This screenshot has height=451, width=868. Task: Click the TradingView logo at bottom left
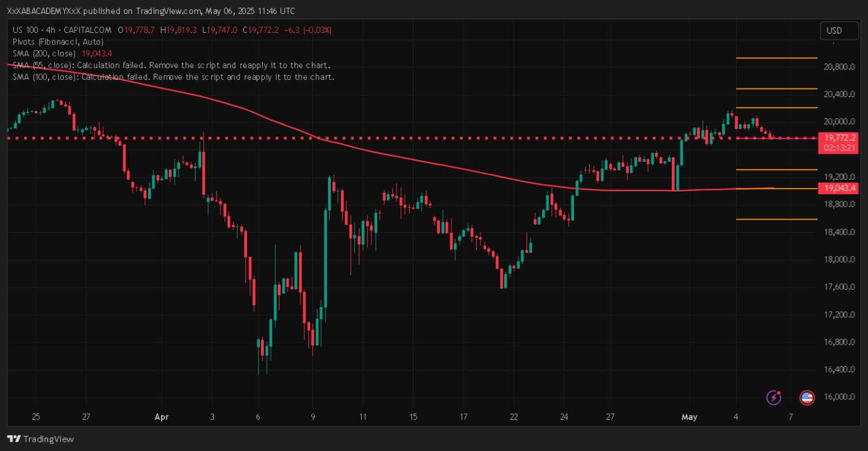point(41,439)
